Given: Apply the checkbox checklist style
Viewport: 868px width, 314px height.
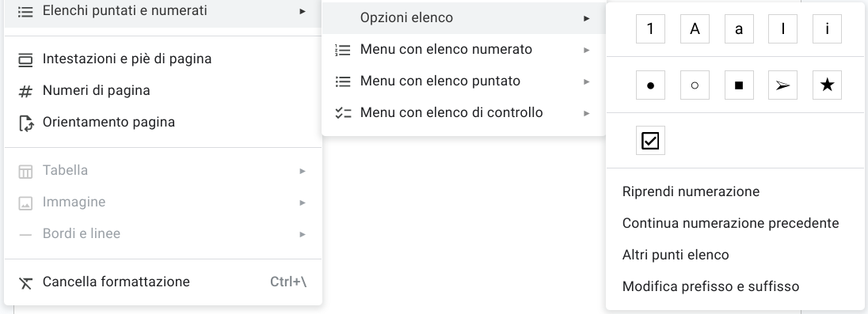Looking at the screenshot, I should tap(650, 141).
